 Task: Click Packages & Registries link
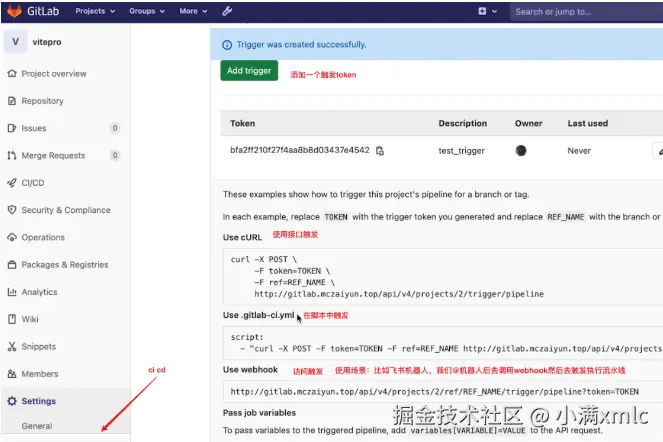tap(65, 265)
